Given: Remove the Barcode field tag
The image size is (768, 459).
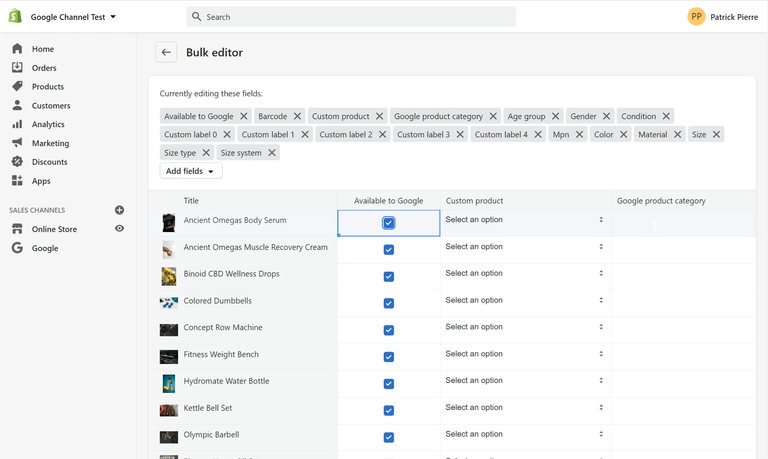Looking at the screenshot, I should pyautogui.click(x=297, y=116).
